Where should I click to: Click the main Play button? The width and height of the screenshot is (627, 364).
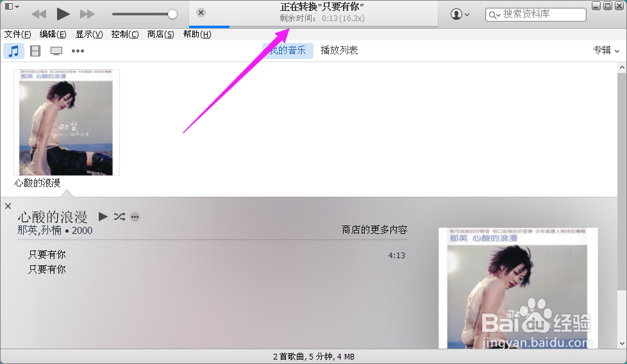pyautogui.click(x=63, y=14)
